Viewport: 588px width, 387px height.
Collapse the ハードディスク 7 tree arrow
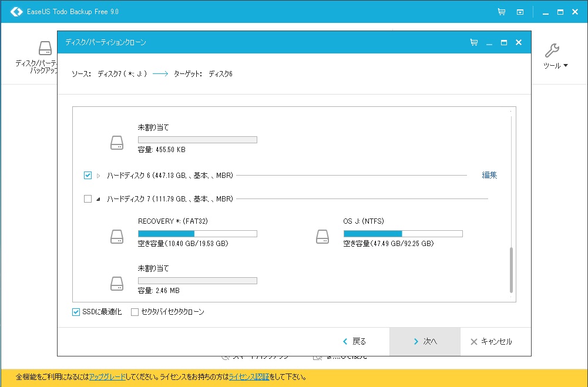click(x=99, y=199)
